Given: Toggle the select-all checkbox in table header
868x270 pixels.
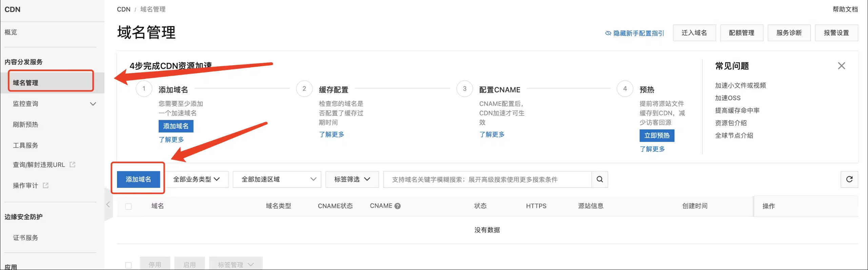Looking at the screenshot, I should coord(129,206).
